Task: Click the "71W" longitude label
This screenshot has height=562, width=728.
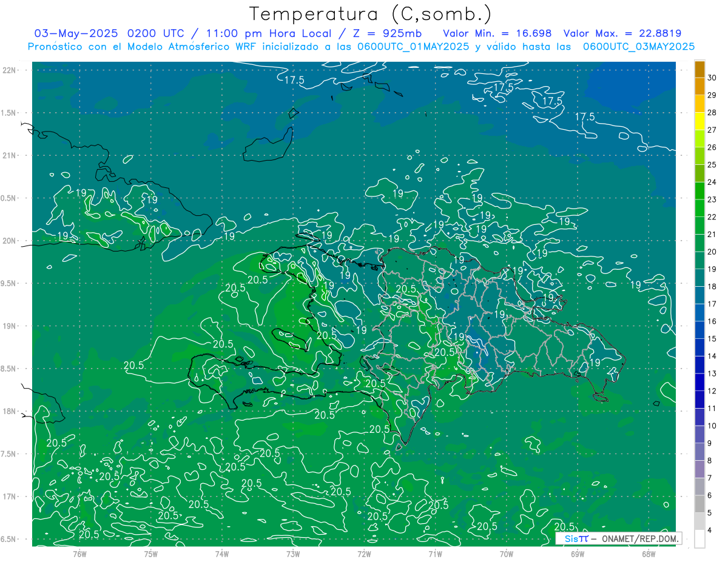Action: click(435, 553)
